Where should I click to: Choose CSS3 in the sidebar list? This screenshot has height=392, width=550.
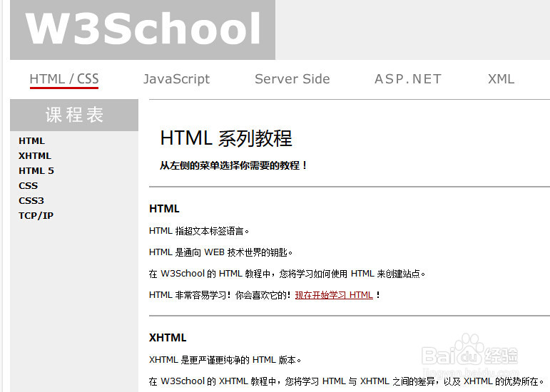tap(31, 201)
